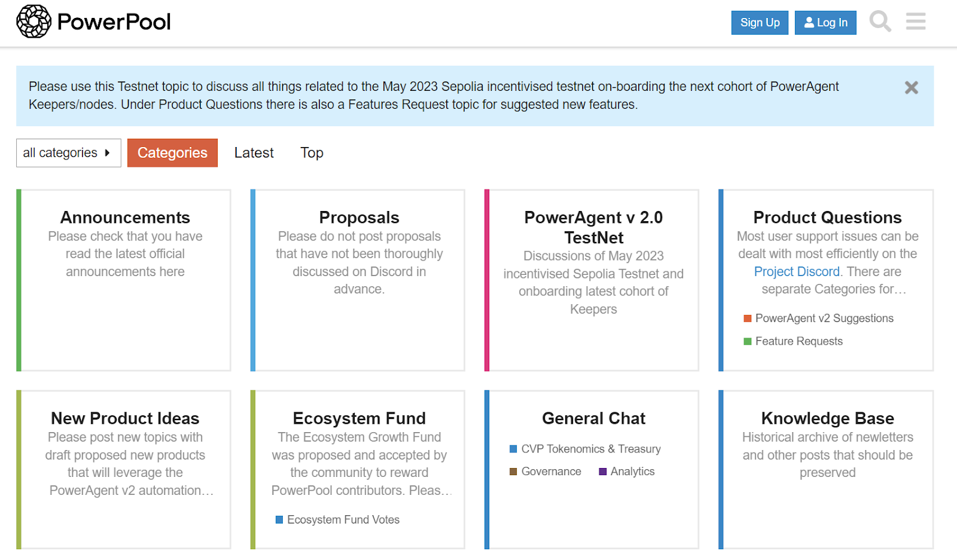Click the Testnet banner message text
Screen dimensions: 957x560
pyautogui.click(x=434, y=96)
